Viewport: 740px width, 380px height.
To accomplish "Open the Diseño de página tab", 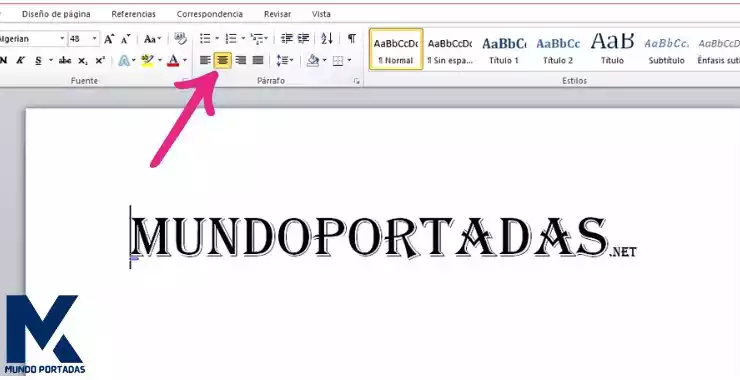I will [56, 14].
